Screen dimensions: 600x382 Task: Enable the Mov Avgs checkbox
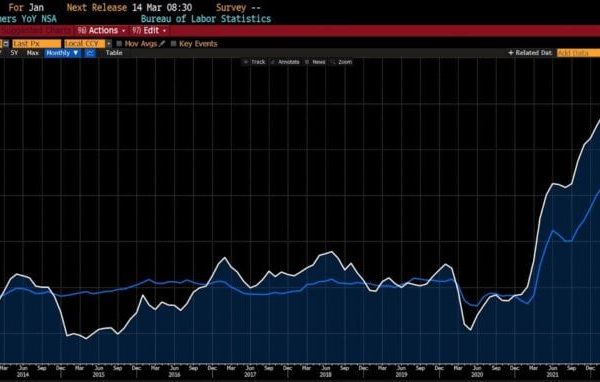[x=119, y=44]
